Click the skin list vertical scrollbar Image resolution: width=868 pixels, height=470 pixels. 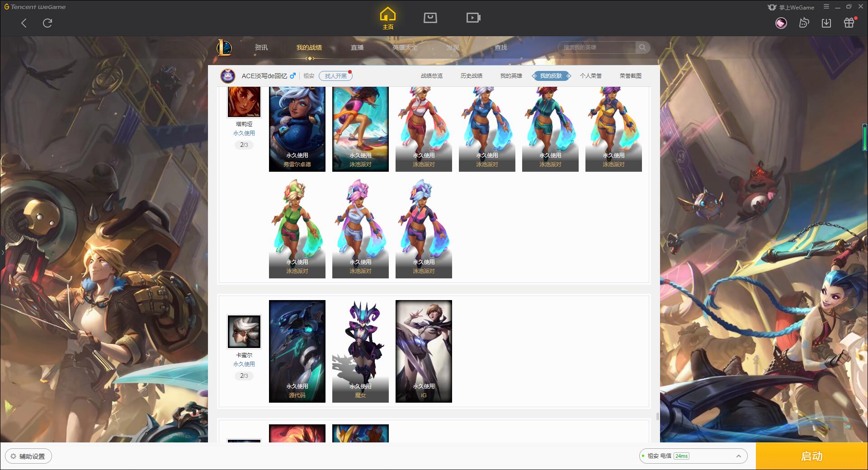[657, 416]
